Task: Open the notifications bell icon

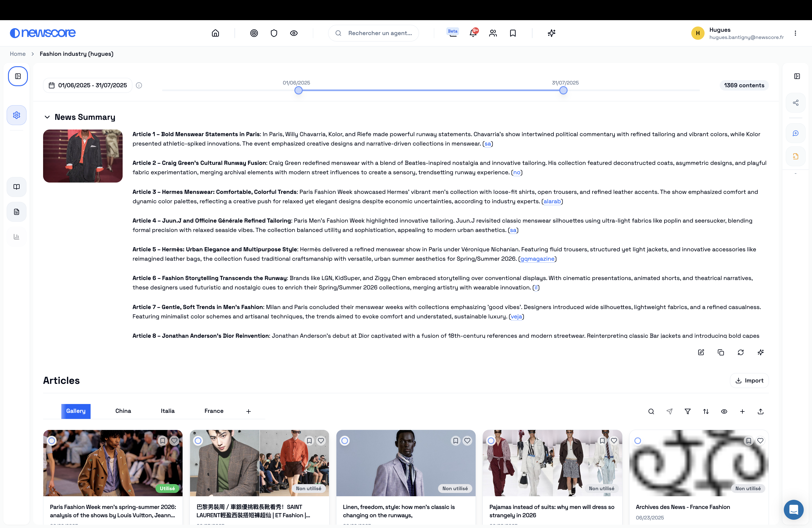Action: [x=473, y=33]
